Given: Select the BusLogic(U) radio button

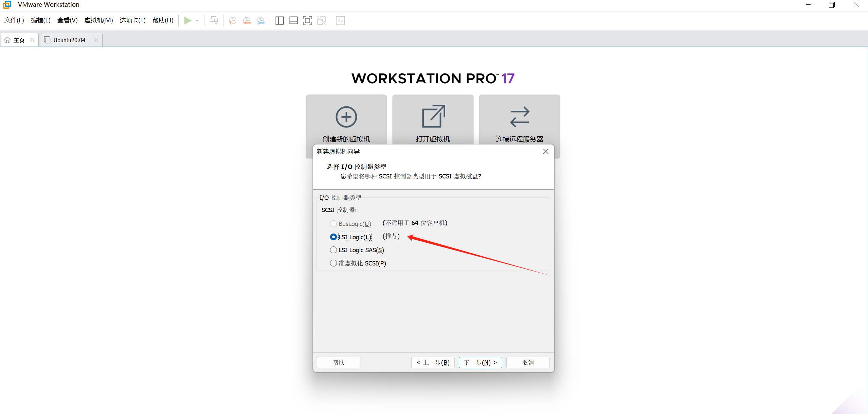Looking at the screenshot, I should 333,224.
